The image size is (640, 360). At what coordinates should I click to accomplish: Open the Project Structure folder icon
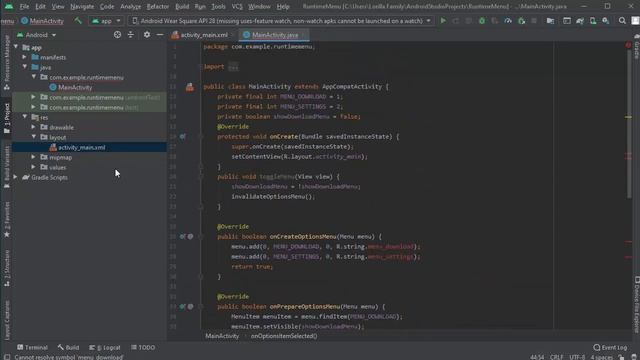point(550,21)
